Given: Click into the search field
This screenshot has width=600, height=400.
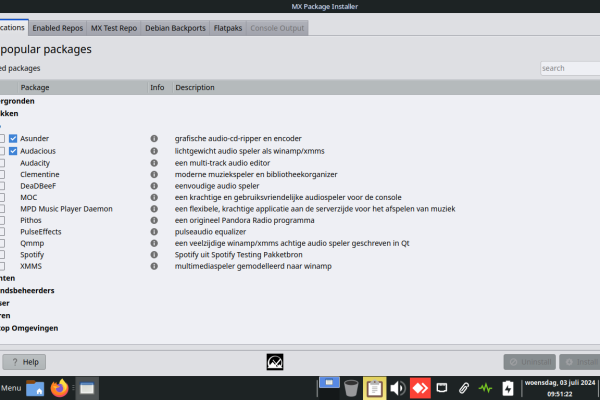Looking at the screenshot, I should pyautogui.click(x=568, y=68).
